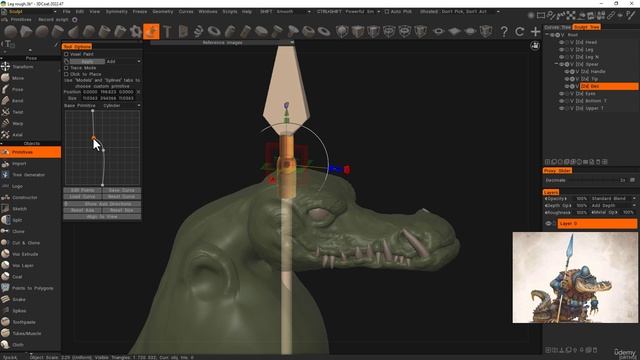Open the SHIFT Smooth dropdown
The image size is (640, 360).
[x=285, y=11]
